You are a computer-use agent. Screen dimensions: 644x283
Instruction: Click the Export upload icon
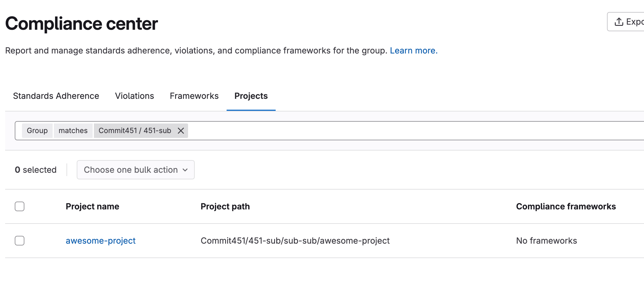point(619,22)
